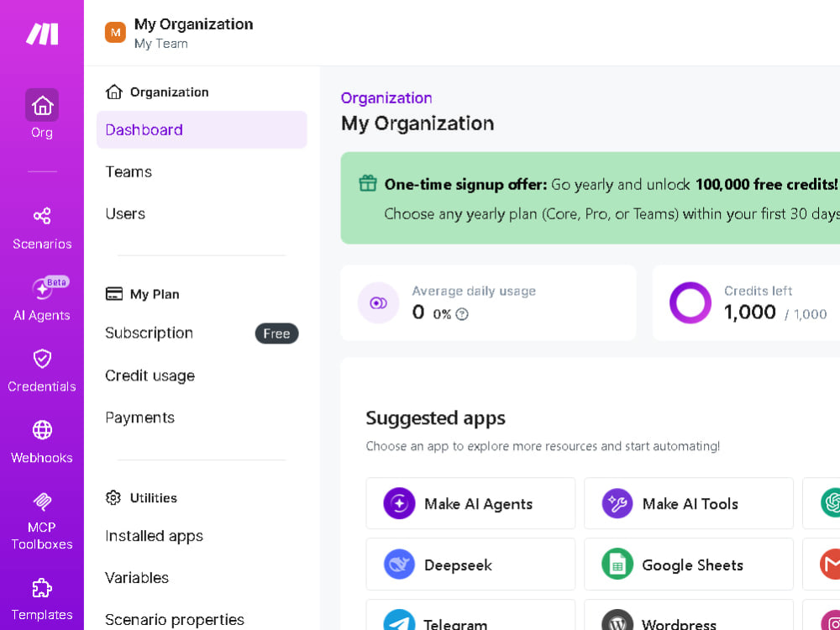840x630 pixels.
Task: Click the Average daily usage label
Action: point(474,291)
